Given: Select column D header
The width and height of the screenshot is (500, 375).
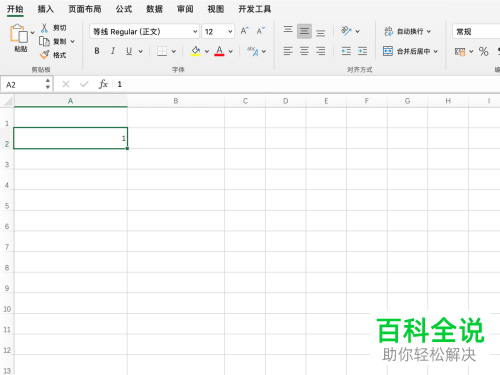Looking at the screenshot, I should (286, 101).
